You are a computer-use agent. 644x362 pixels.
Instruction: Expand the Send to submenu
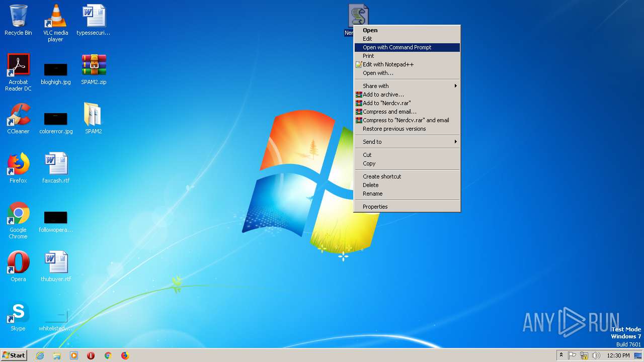click(407, 142)
